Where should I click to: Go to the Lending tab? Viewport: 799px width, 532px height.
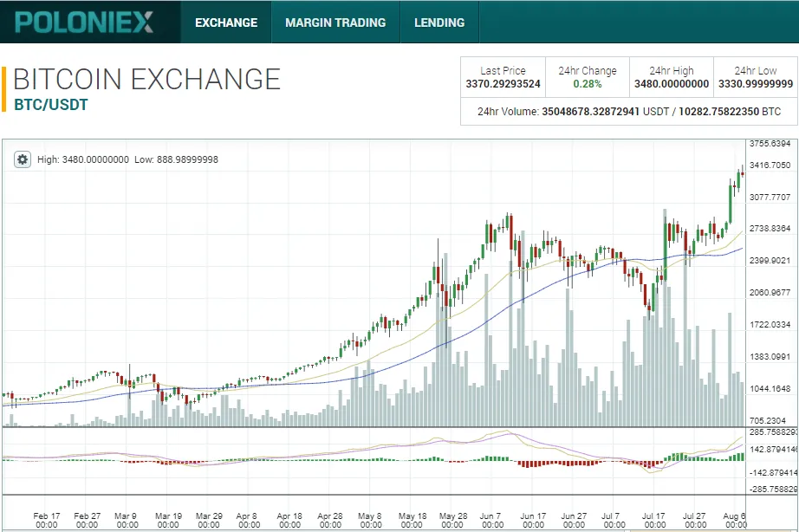click(x=439, y=23)
